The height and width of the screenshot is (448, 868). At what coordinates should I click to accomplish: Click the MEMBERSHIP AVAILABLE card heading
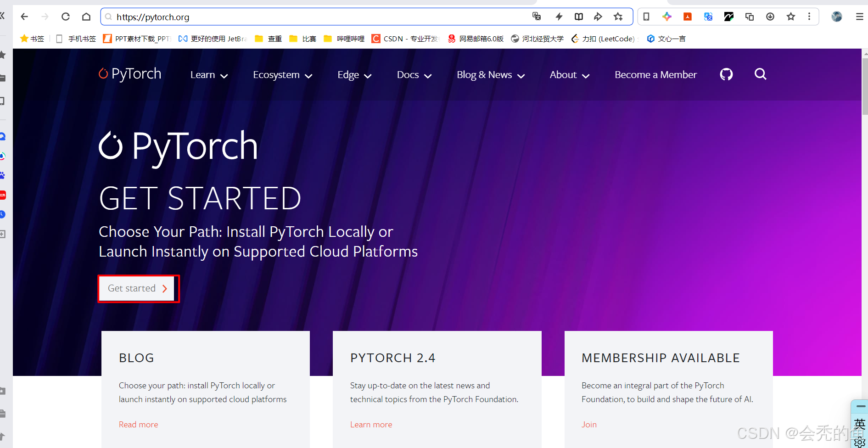[661, 358]
